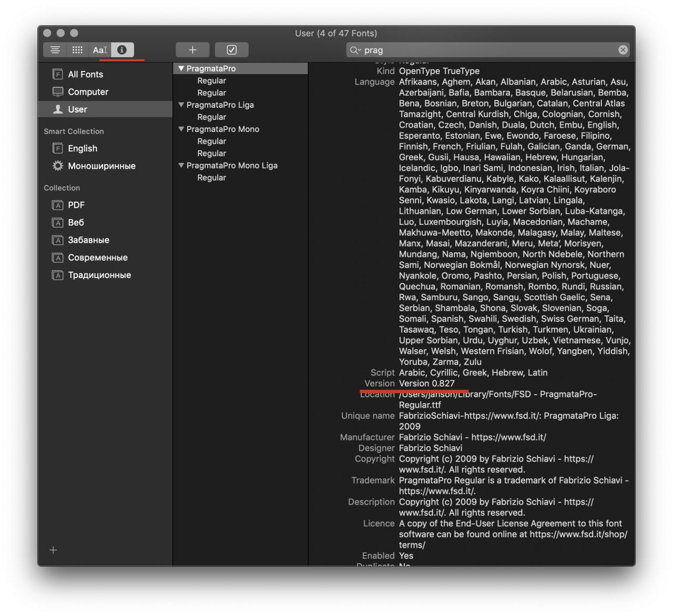Open the Веб collection icon
This screenshot has height=616, width=673.
[58, 222]
